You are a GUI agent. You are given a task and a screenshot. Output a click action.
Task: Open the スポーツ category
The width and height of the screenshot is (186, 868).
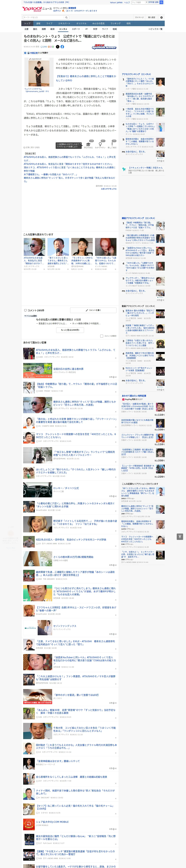coord(76,29)
